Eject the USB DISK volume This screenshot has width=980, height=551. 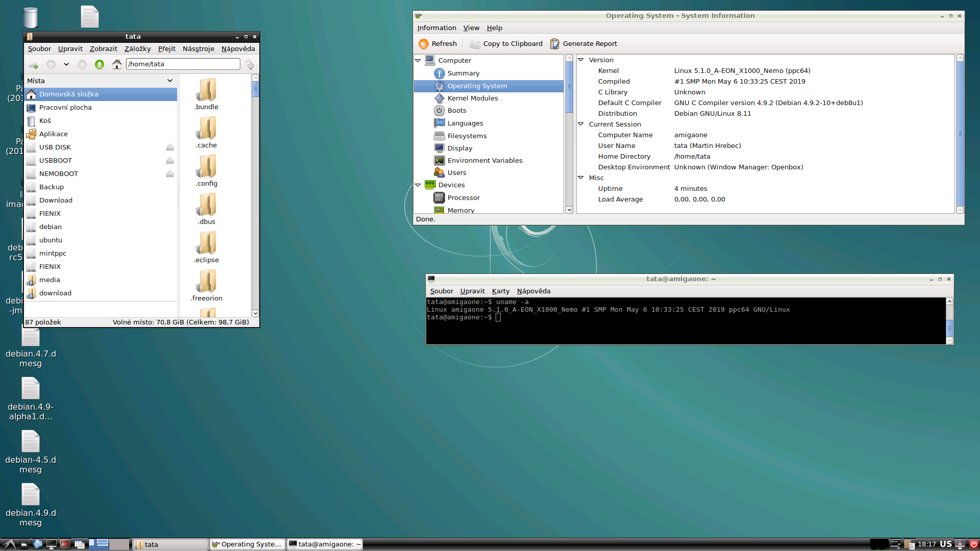point(170,147)
